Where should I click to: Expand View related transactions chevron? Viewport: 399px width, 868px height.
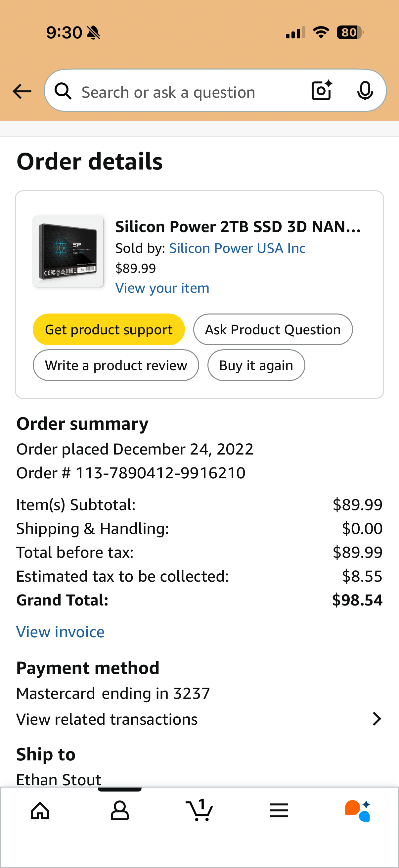pos(377,719)
